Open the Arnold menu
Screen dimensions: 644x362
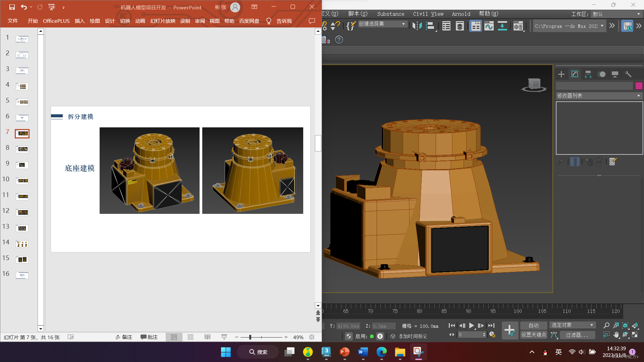[x=461, y=14]
